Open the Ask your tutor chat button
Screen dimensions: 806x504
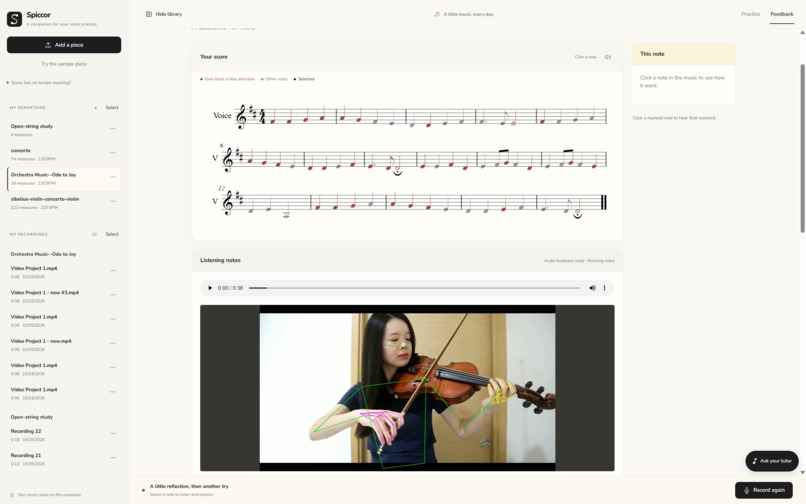click(x=772, y=461)
